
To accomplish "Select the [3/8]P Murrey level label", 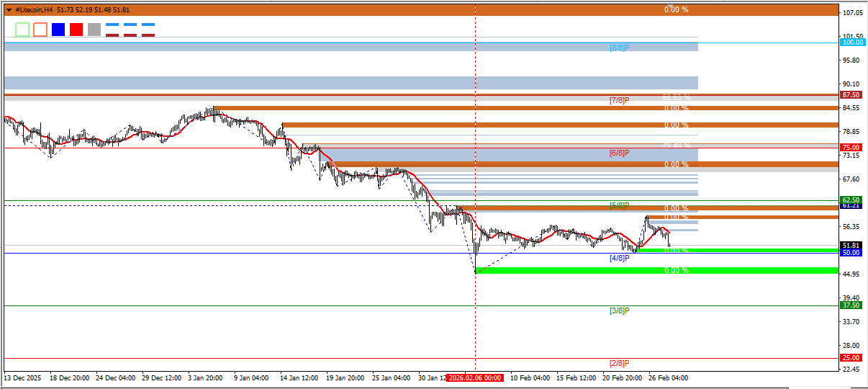I will click(x=620, y=310).
